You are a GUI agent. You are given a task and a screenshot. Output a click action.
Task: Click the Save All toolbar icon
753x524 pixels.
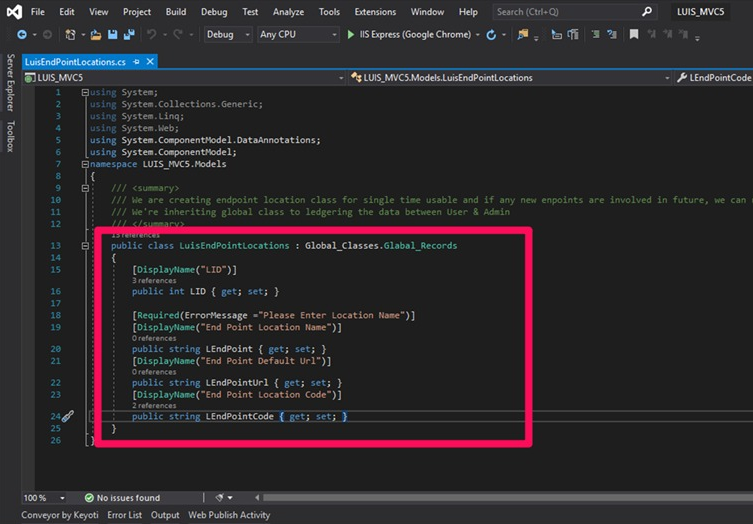click(x=131, y=34)
